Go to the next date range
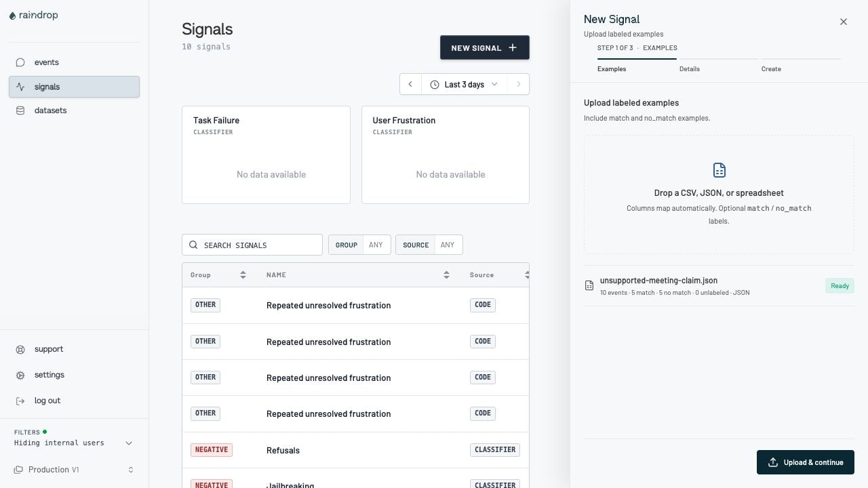 pos(519,84)
